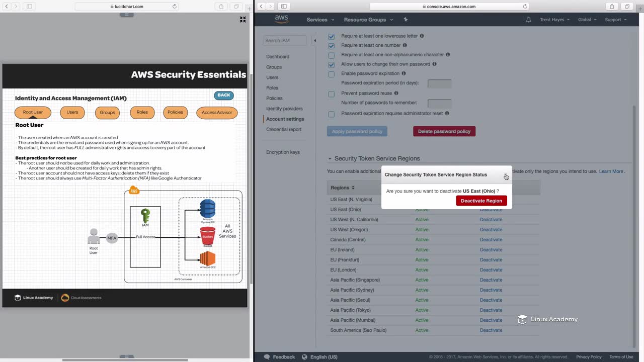
Task: Show tab overview in Lucidchart Safari window
Action: pyautogui.click(x=236, y=7)
